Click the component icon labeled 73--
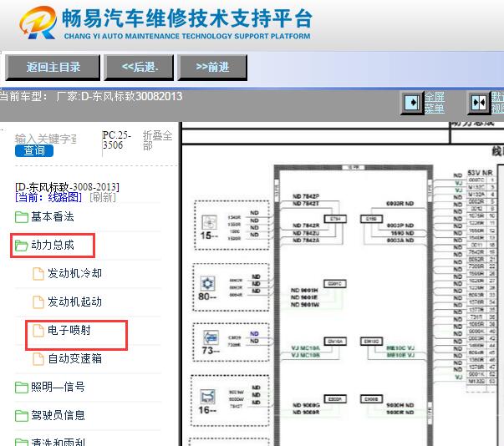504x446 pixels. 211,337
